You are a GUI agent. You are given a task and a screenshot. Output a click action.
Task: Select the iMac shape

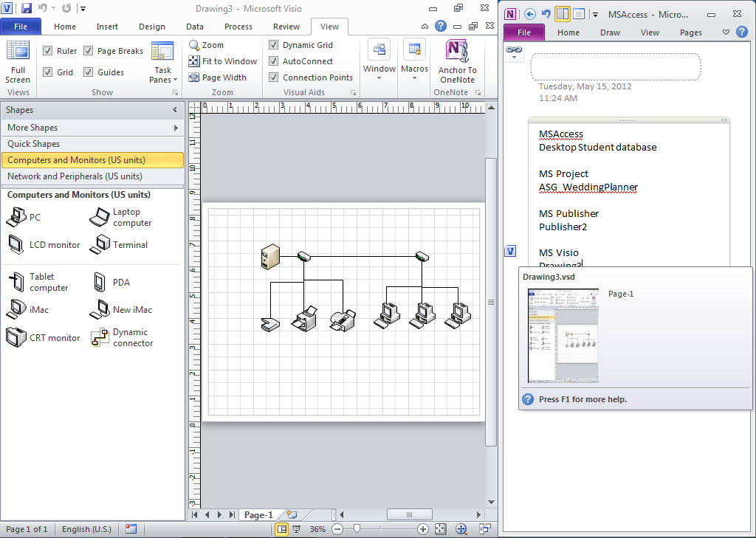pos(27,309)
